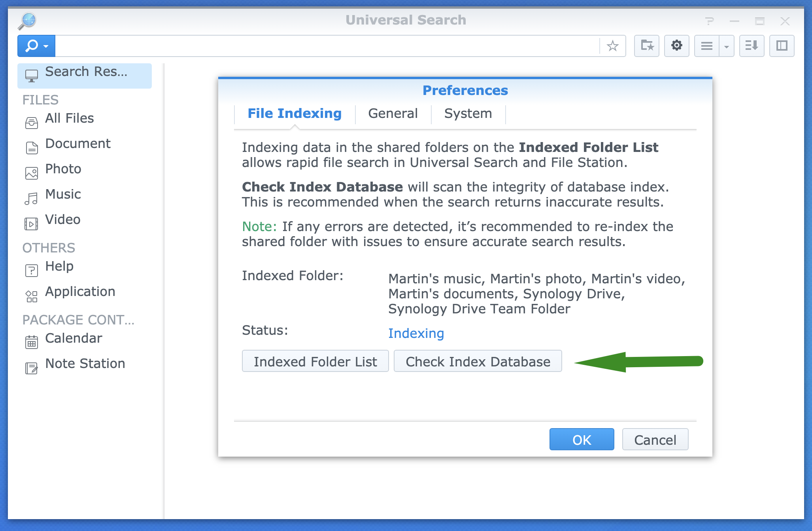Click the blue Indexing status link

point(416,334)
